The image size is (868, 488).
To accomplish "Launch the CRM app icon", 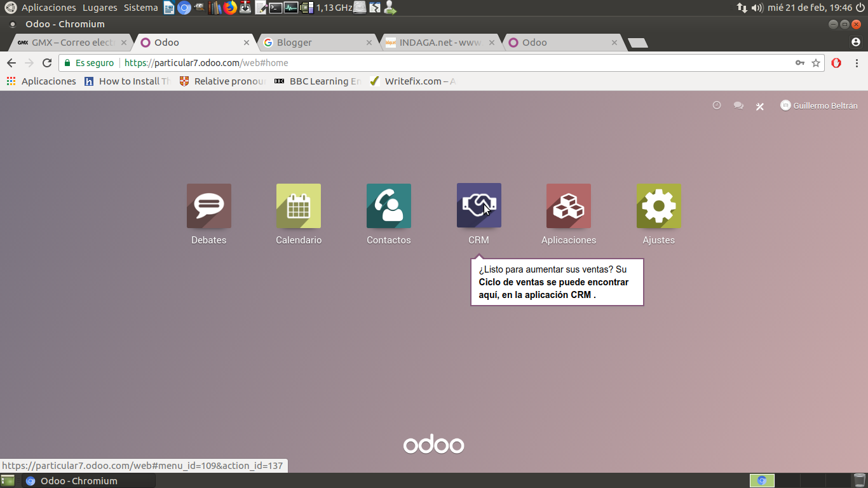I will pos(479,206).
